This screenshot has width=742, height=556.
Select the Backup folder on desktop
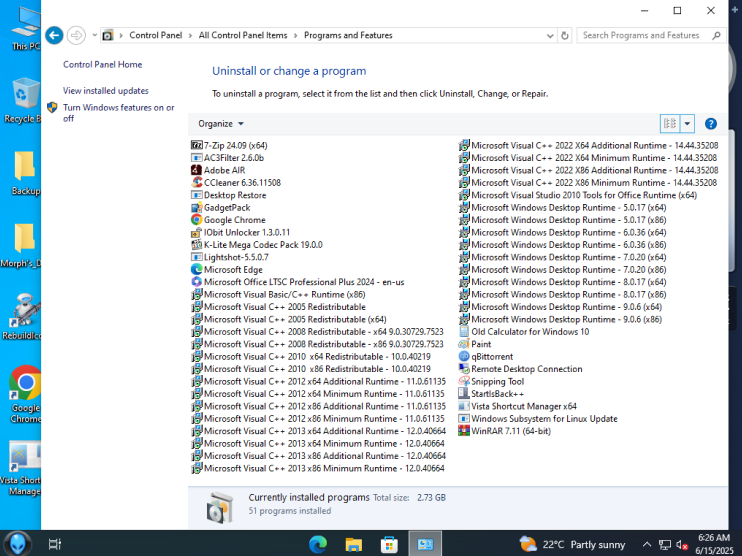pos(26,173)
